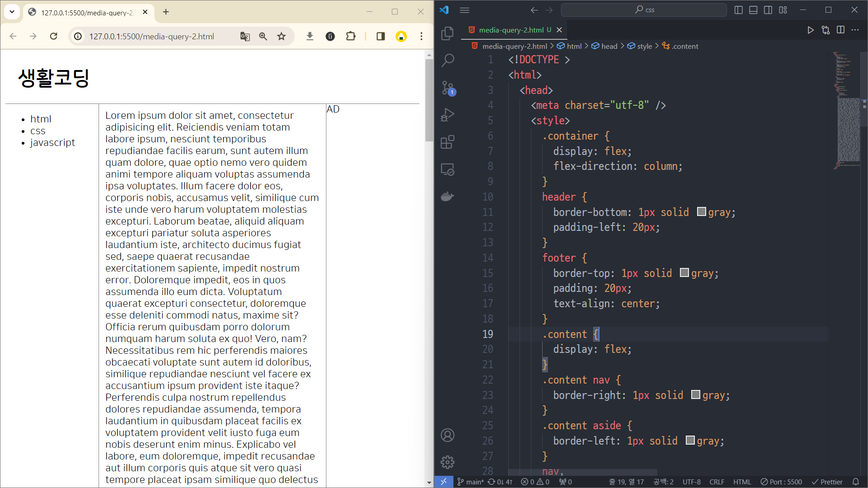Open Remote Explorer view
The width and height of the screenshot is (868, 488).
[x=447, y=169]
